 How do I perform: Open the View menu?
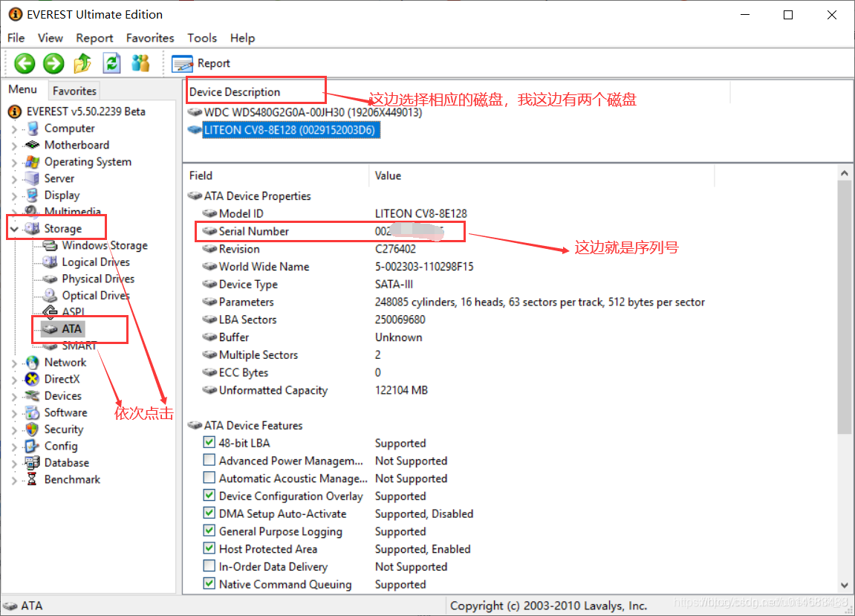click(51, 38)
